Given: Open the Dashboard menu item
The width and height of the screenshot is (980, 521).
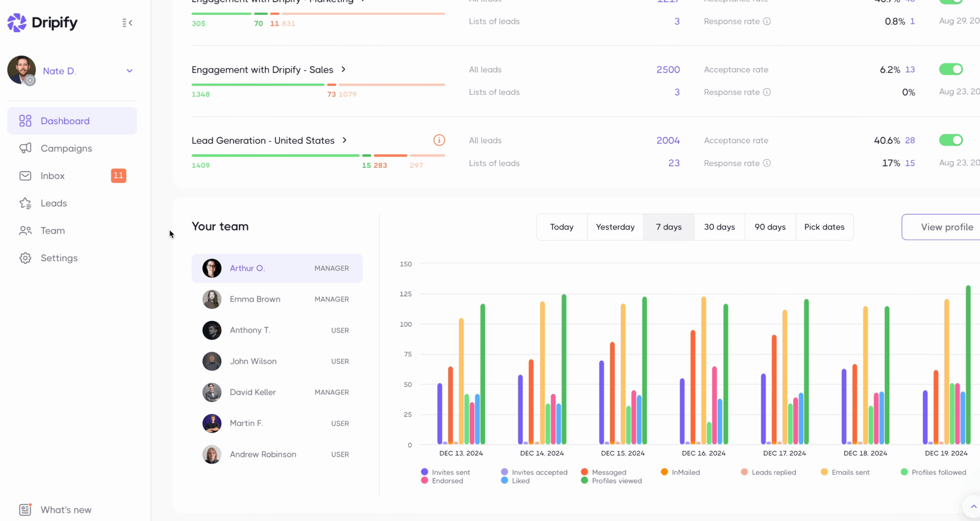Looking at the screenshot, I should [72, 121].
